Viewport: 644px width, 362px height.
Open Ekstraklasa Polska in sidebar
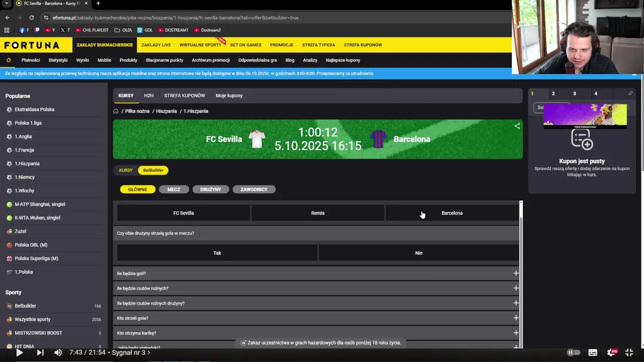34,110
